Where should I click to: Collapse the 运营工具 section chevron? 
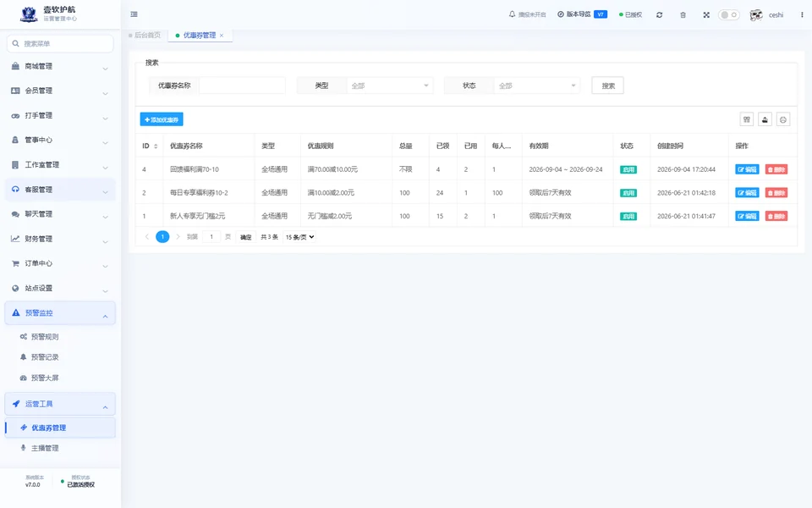click(105, 407)
